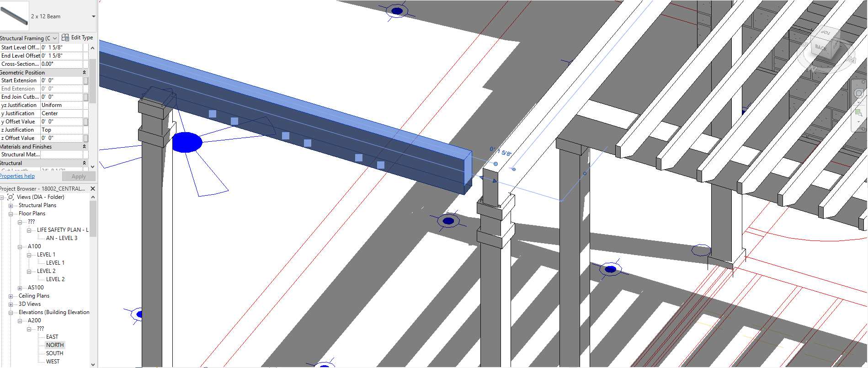Collapse the A200 node
868x368 pixels.
(20, 321)
